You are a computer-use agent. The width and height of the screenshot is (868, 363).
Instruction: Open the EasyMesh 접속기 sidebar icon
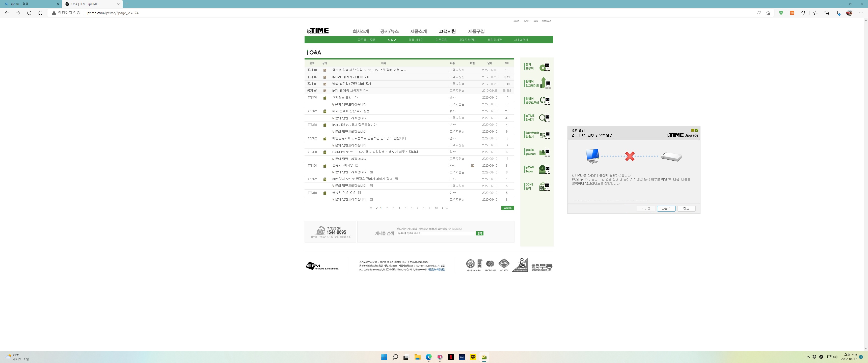pos(537,135)
